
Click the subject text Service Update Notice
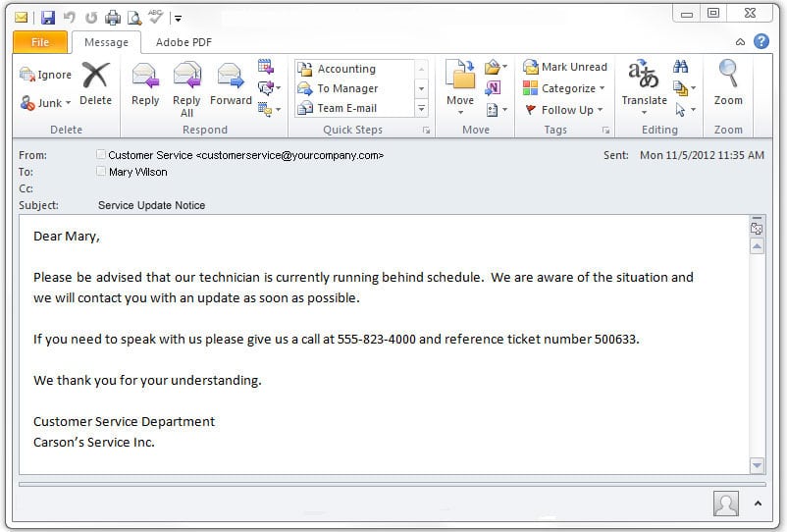151,205
